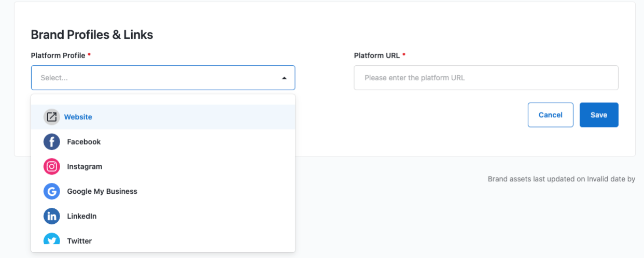
Task: Pick the Twitter option label
Action: click(79, 241)
